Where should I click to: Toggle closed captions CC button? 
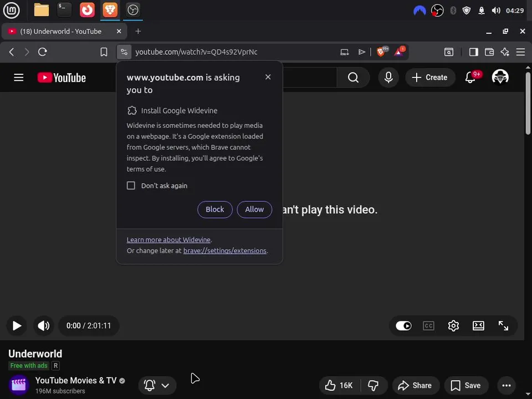(x=428, y=326)
